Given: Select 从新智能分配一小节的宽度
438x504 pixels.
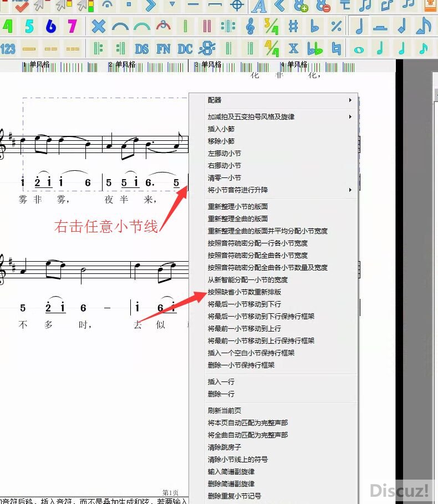Looking at the screenshot, I should tap(248, 279).
